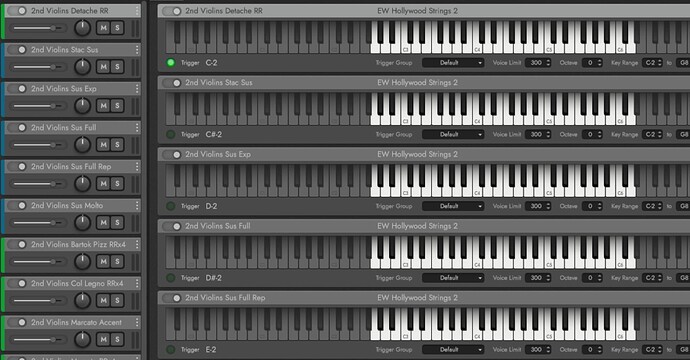
Task: Adjust Voice Limit stepper for Detache RR
Action: 548,63
